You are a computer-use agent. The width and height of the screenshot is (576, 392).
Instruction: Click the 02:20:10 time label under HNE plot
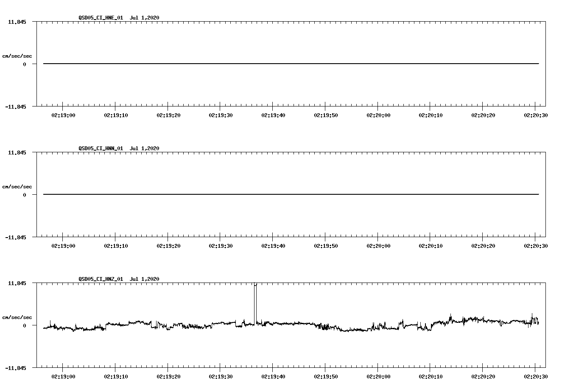(431, 115)
